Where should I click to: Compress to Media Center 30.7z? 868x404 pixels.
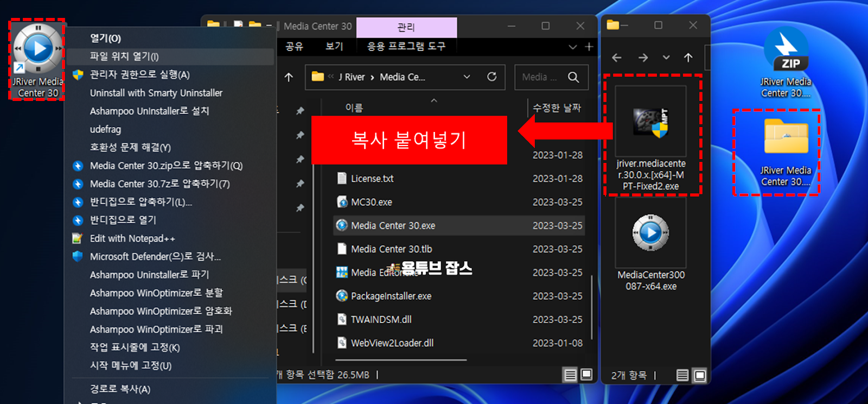169,184
